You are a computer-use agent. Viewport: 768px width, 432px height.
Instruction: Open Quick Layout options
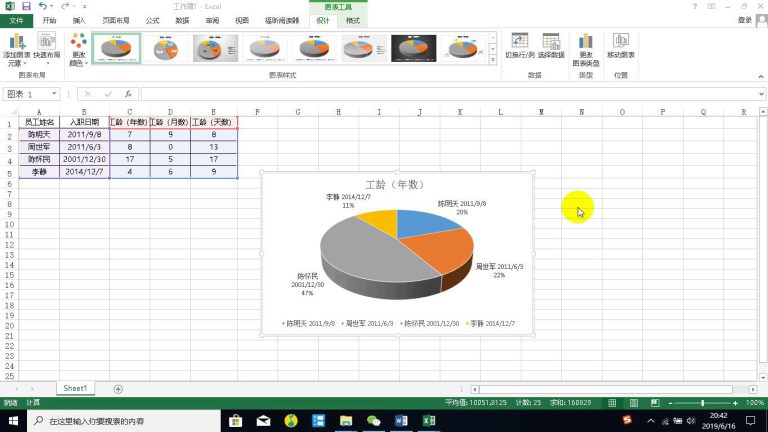pos(47,49)
